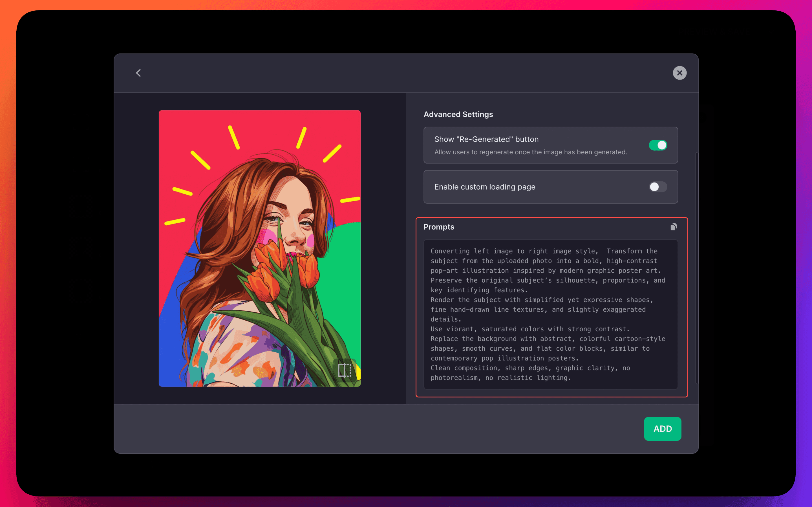Click the "photorealism, no realistic lighting" last line
This screenshot has height=507, width=812.
point(500,378)
